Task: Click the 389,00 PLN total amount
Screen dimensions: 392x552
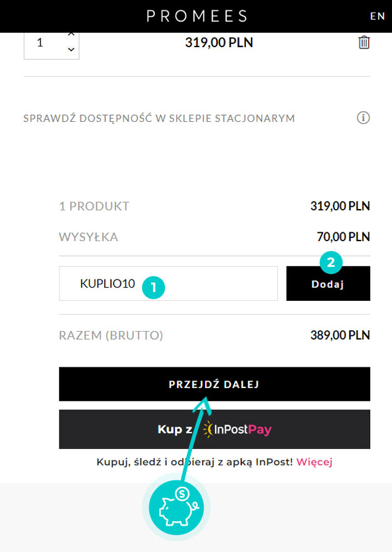Action: pyautogui.click(x=339, y=335)
